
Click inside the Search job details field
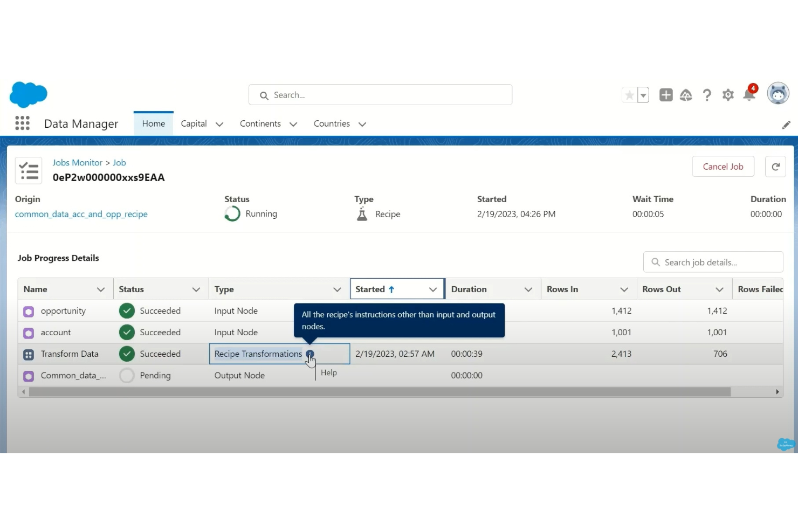pyautogui.click(x=713, y=262)
